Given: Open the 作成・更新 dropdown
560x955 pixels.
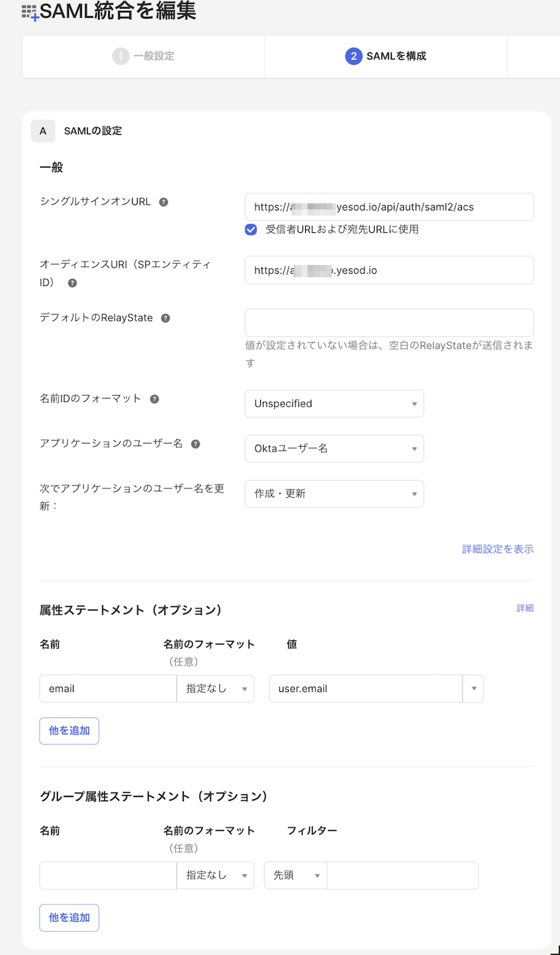Looking at the screenshot, I should [x=334, y=494].
